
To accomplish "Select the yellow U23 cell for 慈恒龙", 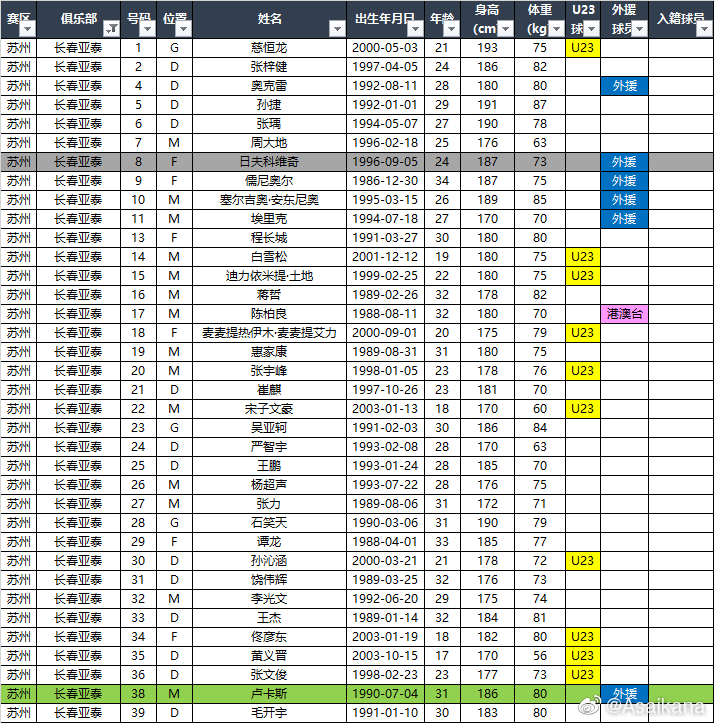I will pos(583,47).
